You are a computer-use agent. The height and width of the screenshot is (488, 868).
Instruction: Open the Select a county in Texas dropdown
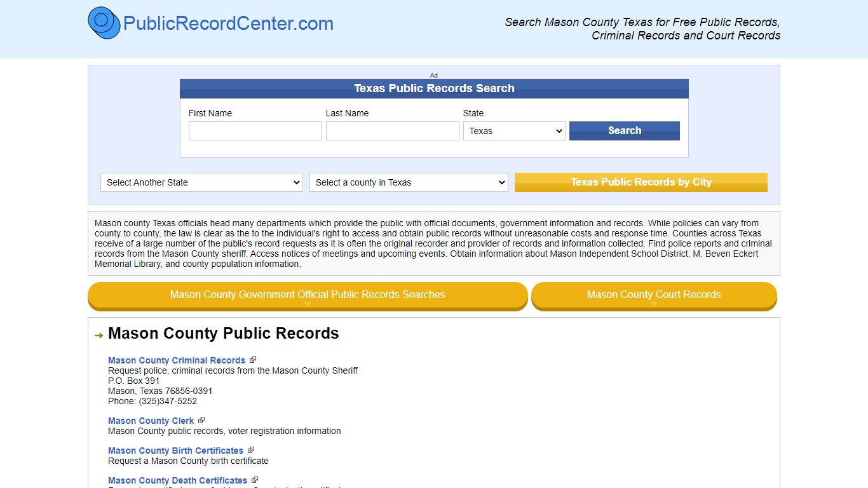coord(409,182)
